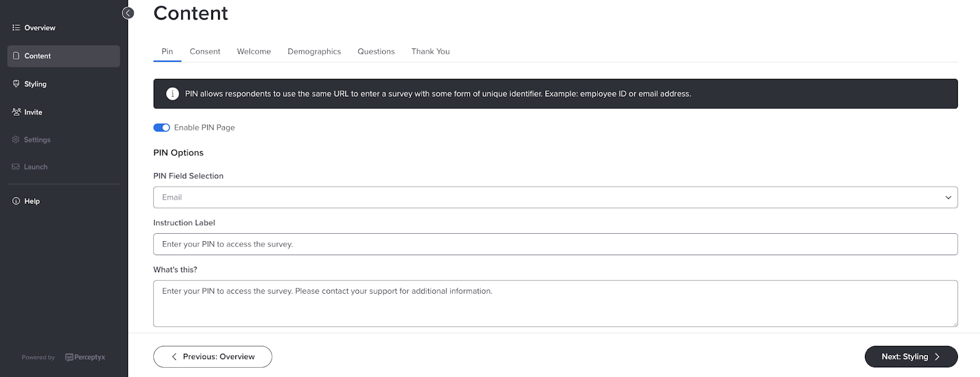Viewport: 980px width, 377px height.
Task: Click the PIN Field Selection dropdown arrow
Action: click(x=948, y=198)
